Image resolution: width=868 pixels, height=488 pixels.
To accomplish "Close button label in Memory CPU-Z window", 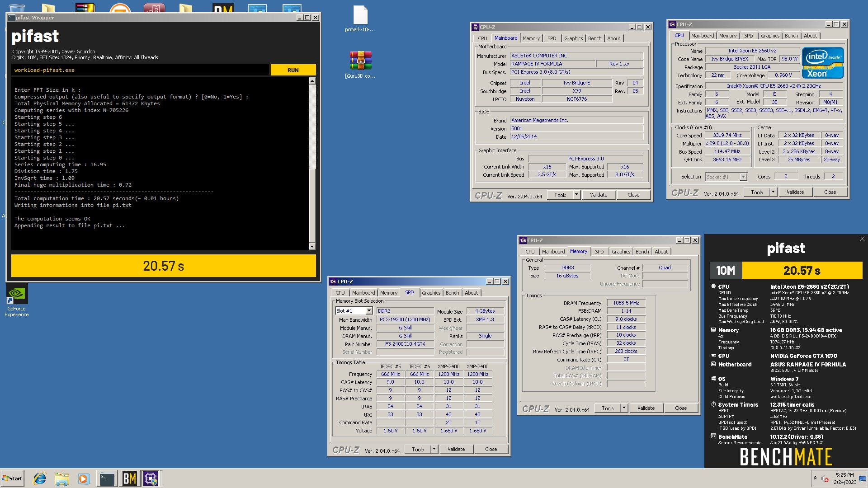I will click(x=681, y=408).
